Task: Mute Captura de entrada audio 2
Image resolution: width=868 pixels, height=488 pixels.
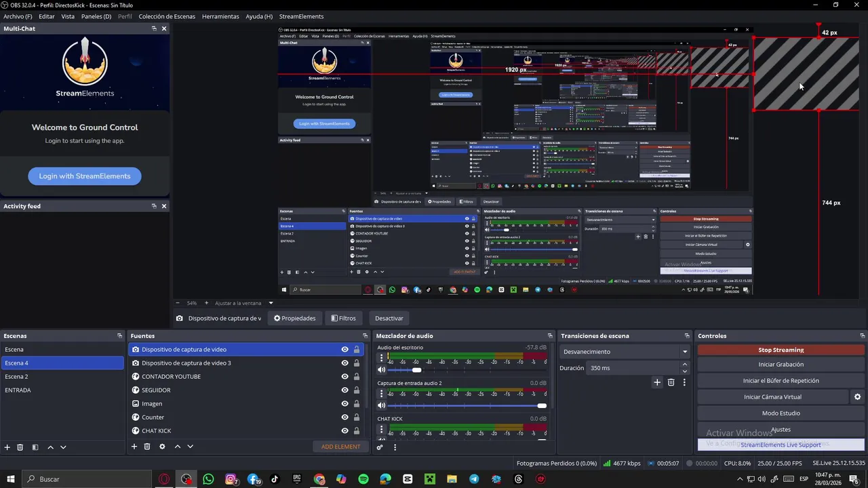Action: click(381, 405)
